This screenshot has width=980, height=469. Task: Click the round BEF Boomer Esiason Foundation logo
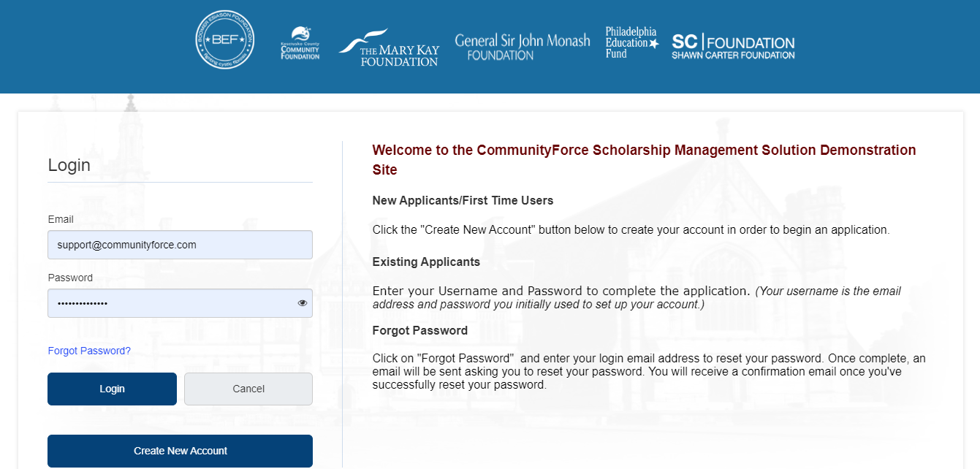pos(225,40)
